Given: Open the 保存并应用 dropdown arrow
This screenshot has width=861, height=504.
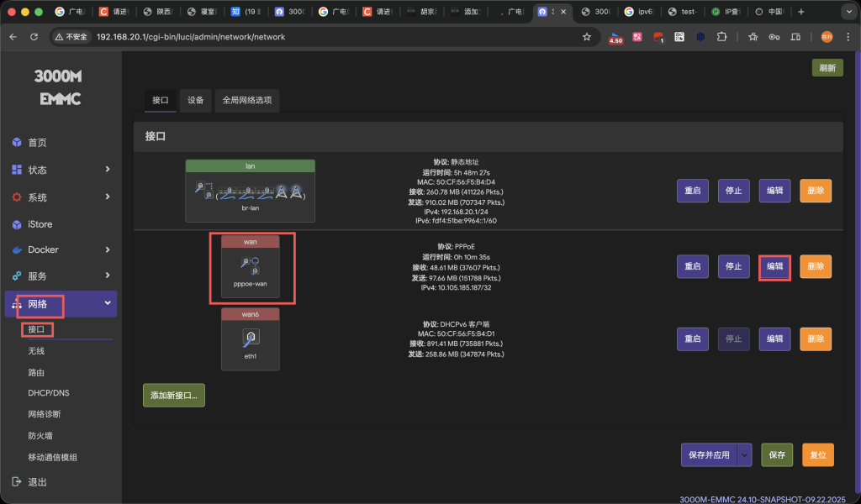Looking at the screenshot, I should pyautogui.click(x=743, y=454).
